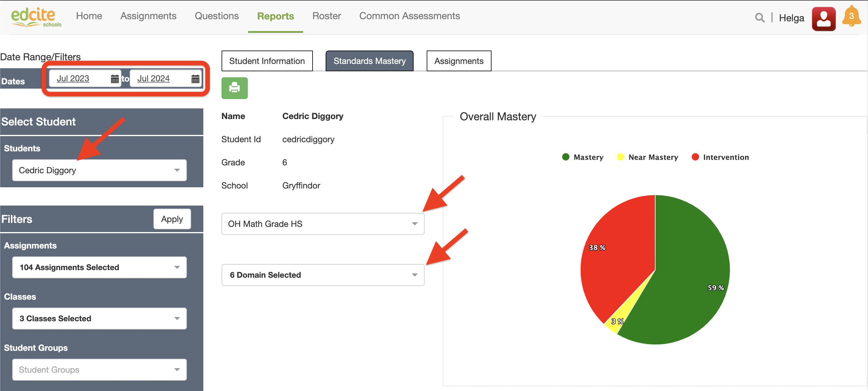
Task: Click the search magnifier icon
Action: (759, 18)
